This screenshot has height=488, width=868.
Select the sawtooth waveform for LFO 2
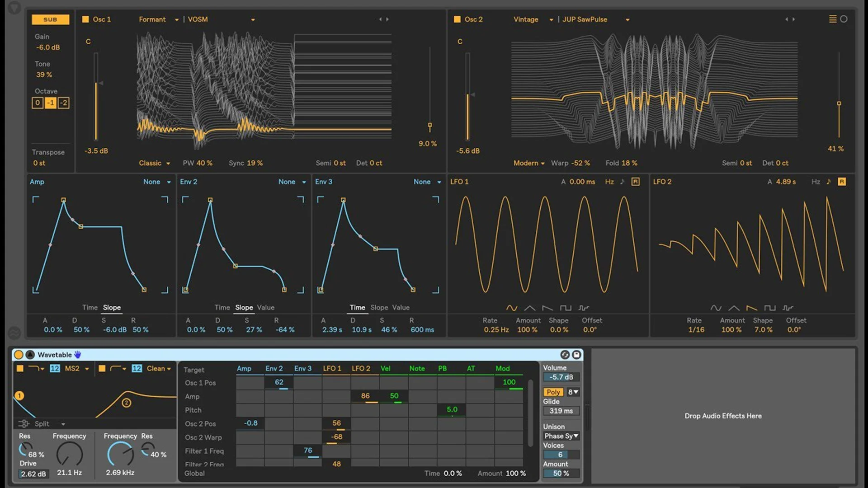point(752,308)
